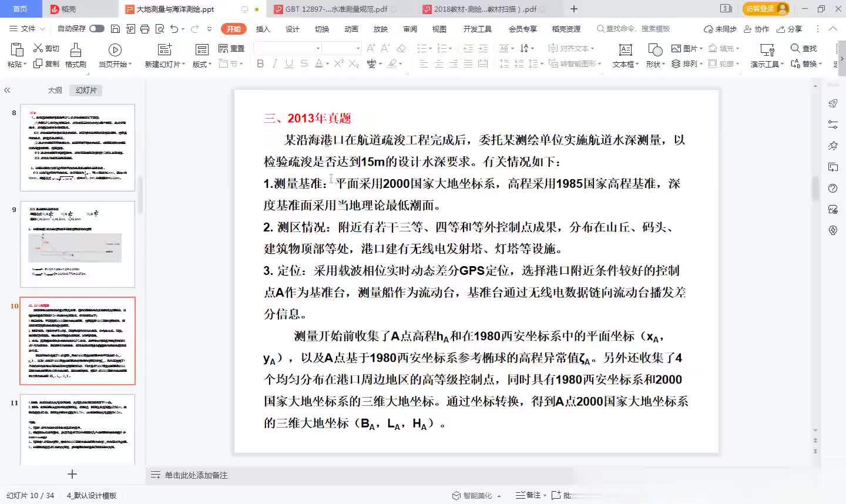Click the Save icon in quick access bar

[115, 29]
